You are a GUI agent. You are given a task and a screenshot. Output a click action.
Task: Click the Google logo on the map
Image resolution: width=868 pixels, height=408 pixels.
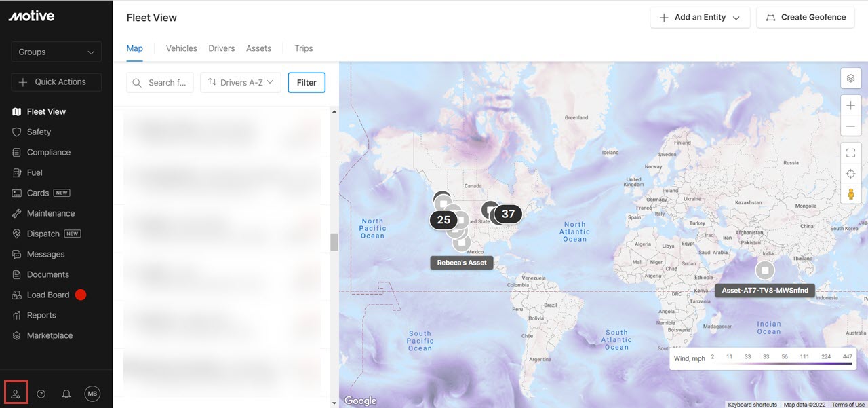click(x=360, y=401)
